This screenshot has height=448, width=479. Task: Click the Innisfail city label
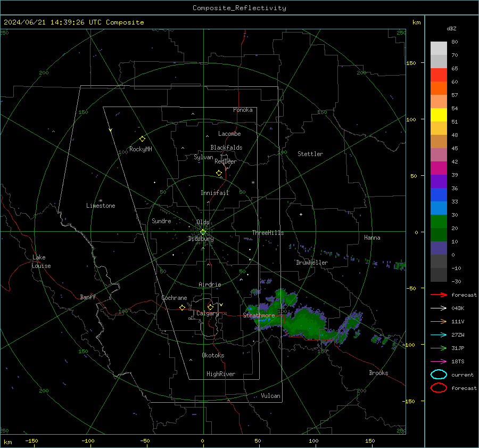click(x=215, y=193)
